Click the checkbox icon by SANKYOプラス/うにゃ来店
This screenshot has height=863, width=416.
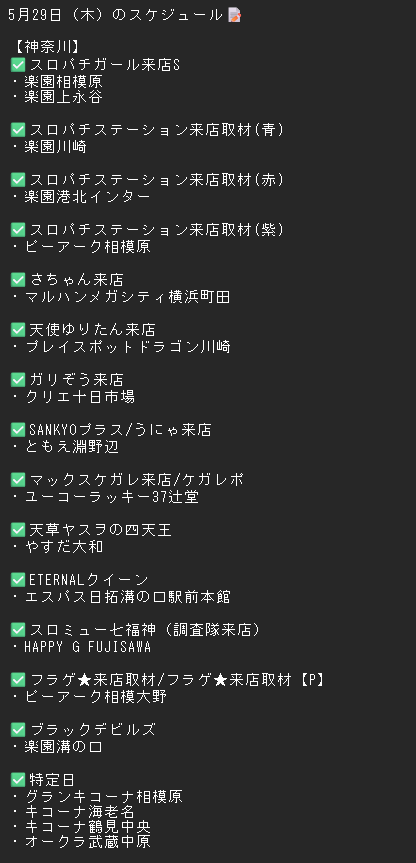pos(18,429)
